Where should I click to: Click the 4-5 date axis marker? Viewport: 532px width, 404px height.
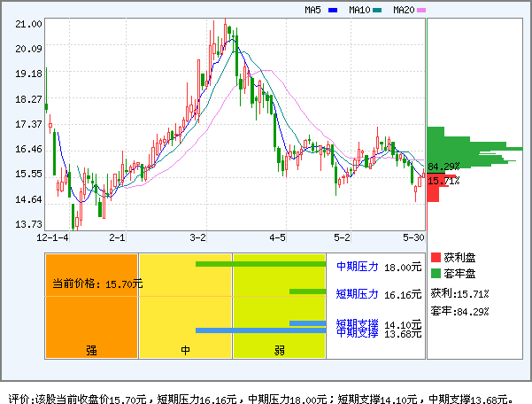(277, 237)
